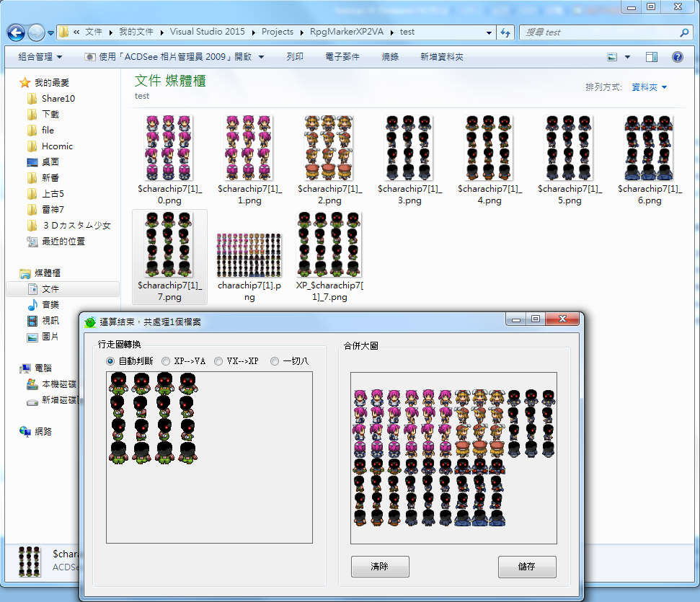Toggle the preview pane icon
The image size is (700, 602).
pos(652,57)
